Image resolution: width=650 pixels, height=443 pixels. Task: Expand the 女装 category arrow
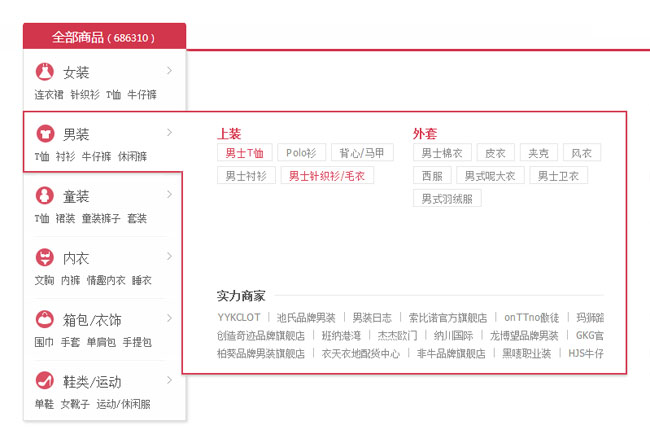[x=169, y=71]
